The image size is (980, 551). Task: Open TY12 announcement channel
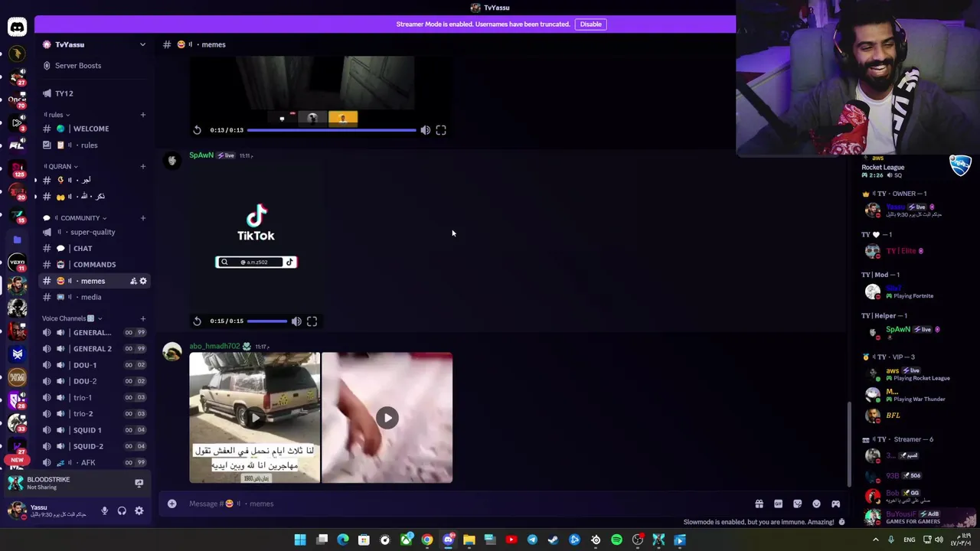coord(94,93)
